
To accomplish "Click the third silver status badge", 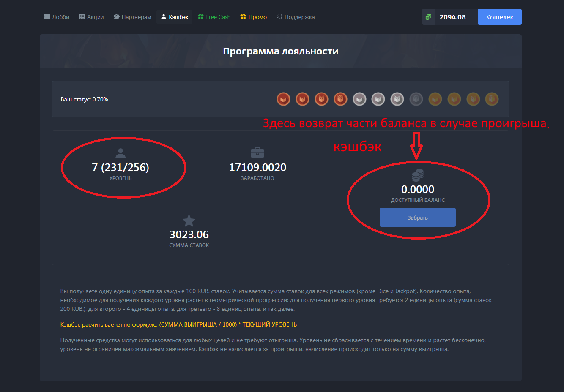I will [397, 99].
